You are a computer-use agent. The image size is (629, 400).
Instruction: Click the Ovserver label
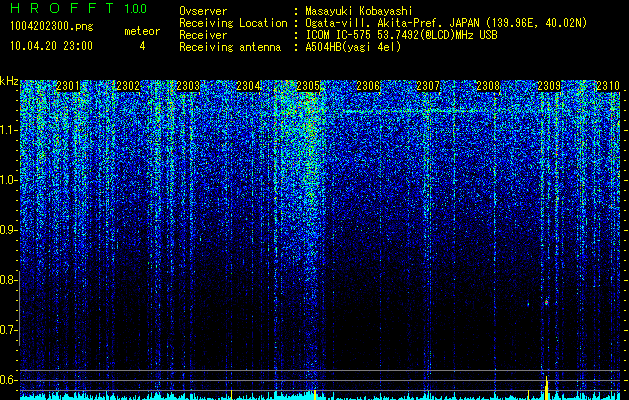pyautogui.click(x=203, y=11)
